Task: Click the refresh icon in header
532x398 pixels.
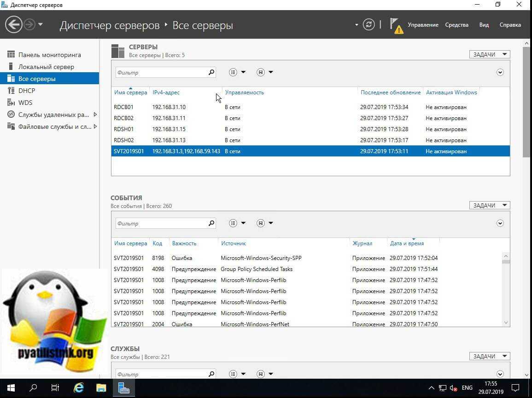Action: click(x=368, y=24)
